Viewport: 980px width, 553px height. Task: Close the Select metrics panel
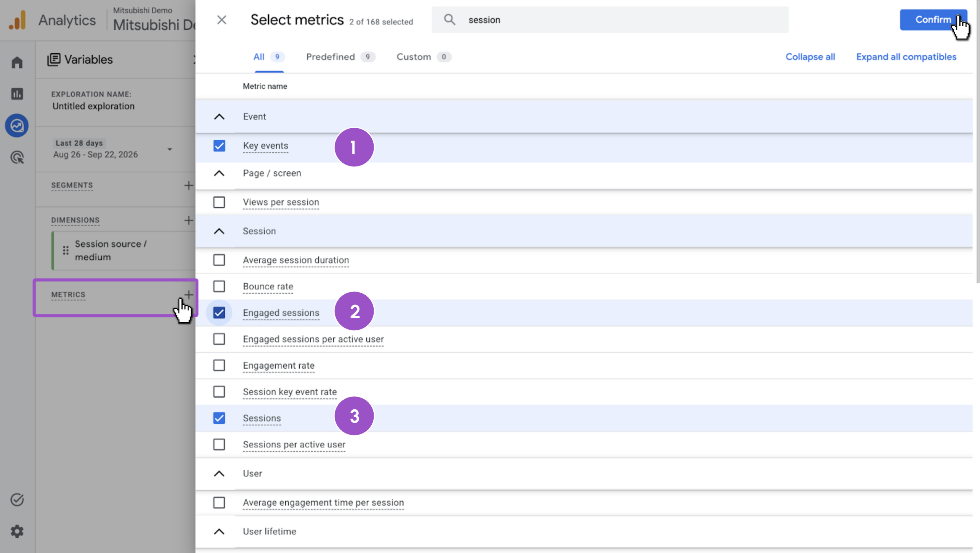pyautogui.click(x=222, y=20)
